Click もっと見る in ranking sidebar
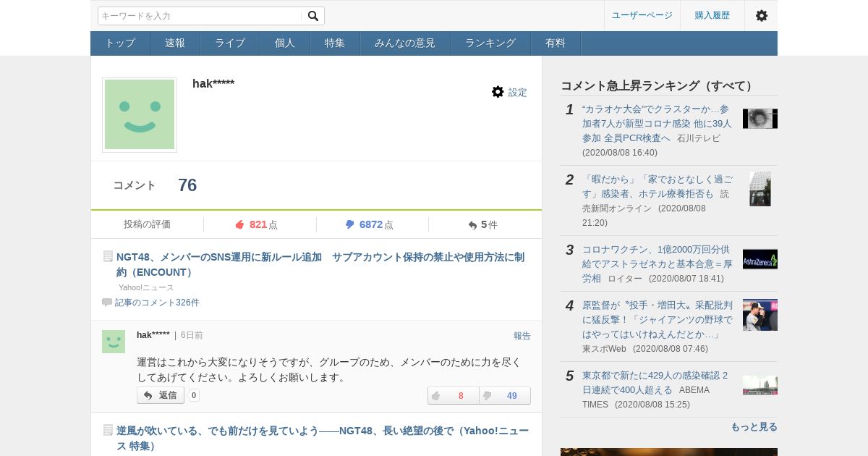The image size is (868, 456). coord(754,427)
